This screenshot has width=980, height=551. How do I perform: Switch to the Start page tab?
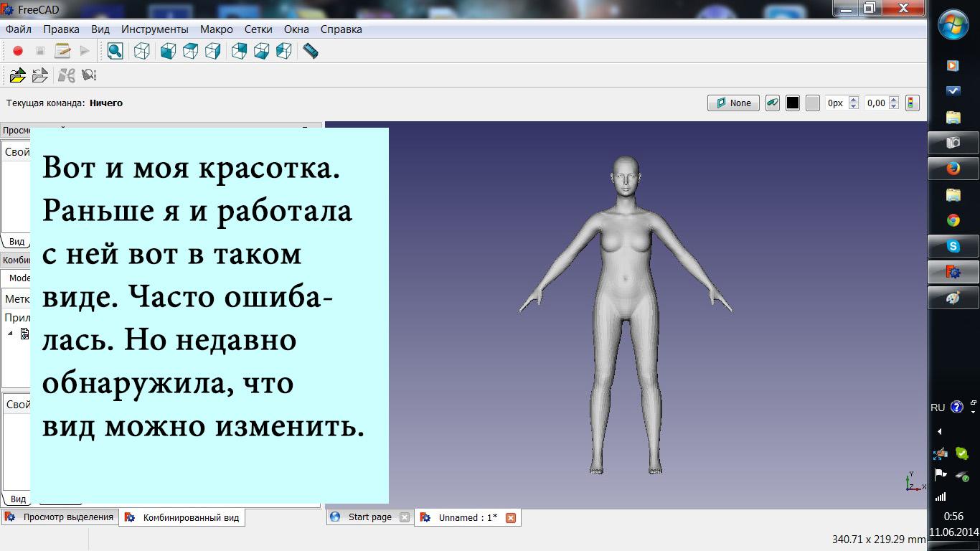369,517
